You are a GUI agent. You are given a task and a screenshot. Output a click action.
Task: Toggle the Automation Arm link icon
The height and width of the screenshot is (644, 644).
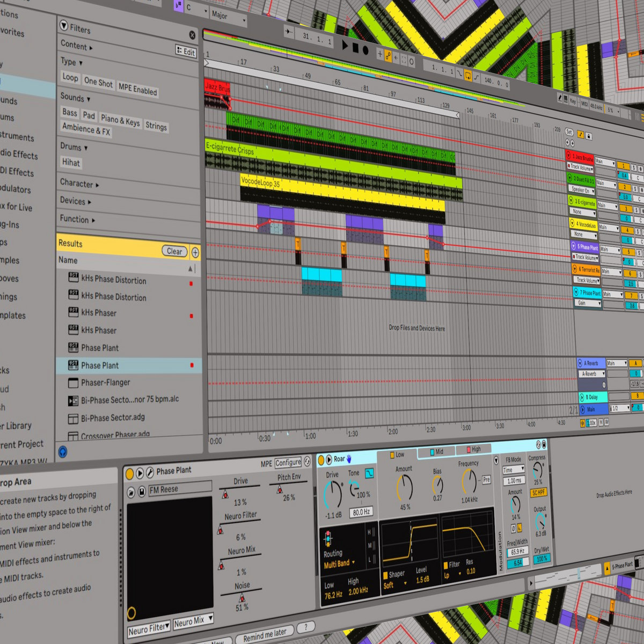(388, 55)
